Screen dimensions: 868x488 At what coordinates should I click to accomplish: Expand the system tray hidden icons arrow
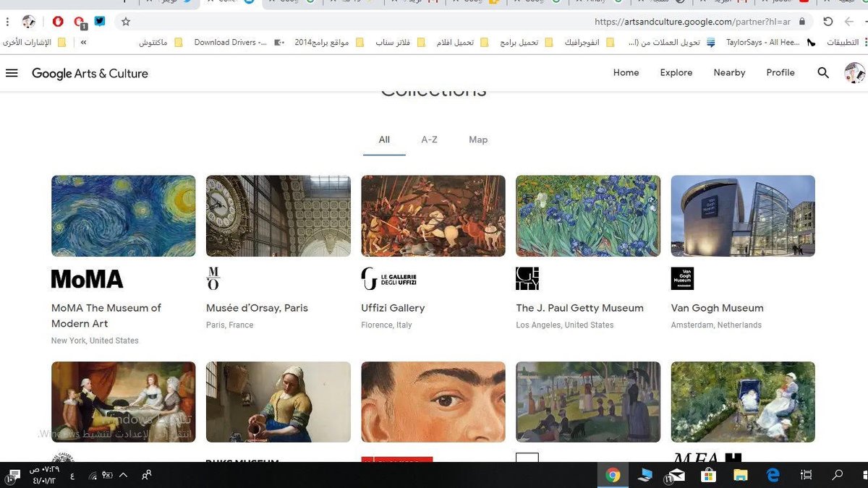click(123, 475)
